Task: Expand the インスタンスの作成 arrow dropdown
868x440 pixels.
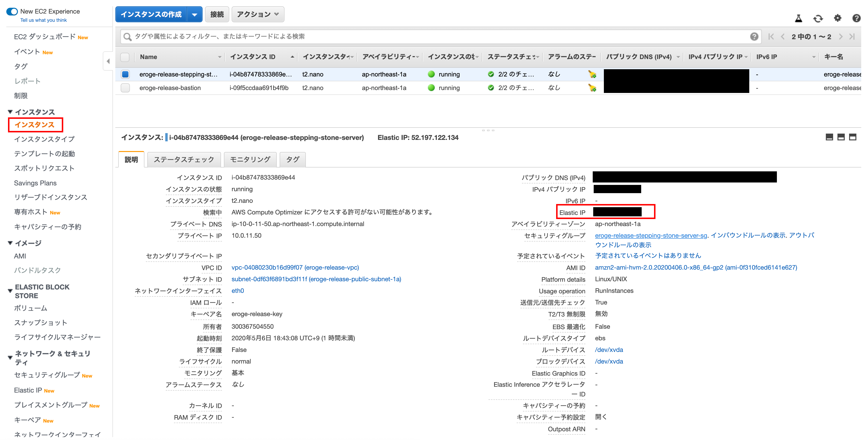Action: point(194,15)
